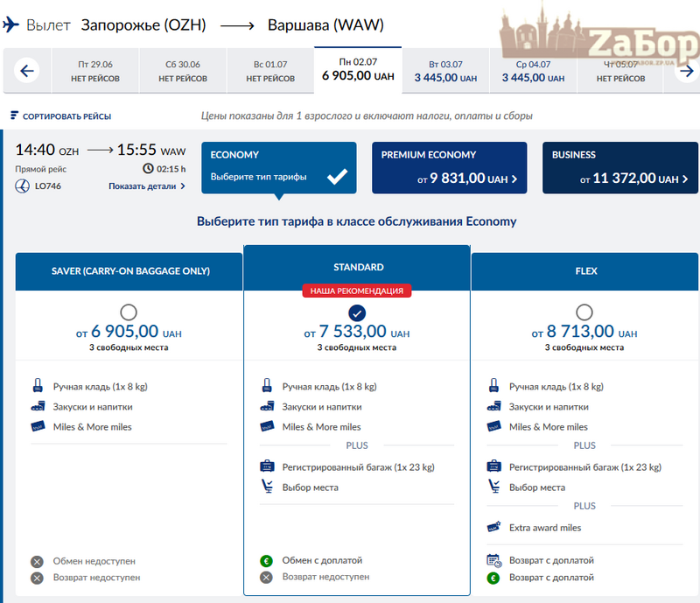Click the seat selection icon in Flex
This screenshot has width=700, height=603.
point(495,487)
